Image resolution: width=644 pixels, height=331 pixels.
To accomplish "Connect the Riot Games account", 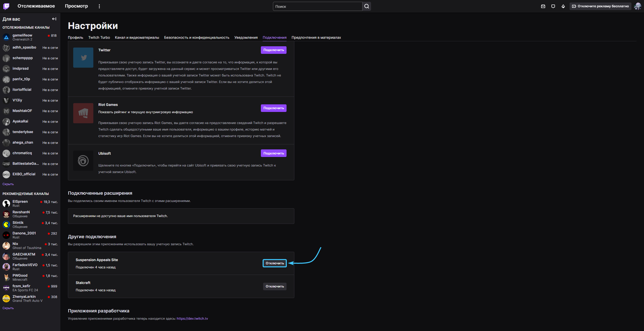I will tap(273, 108).
